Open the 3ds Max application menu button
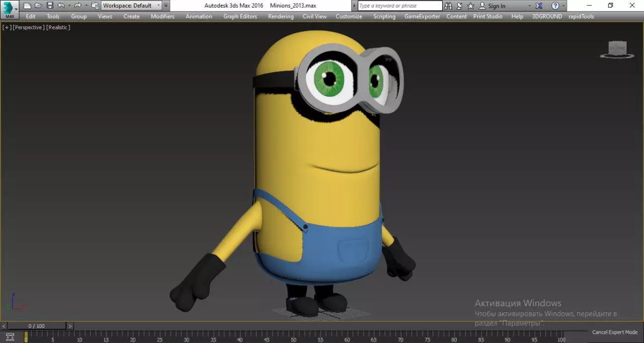 10,10
